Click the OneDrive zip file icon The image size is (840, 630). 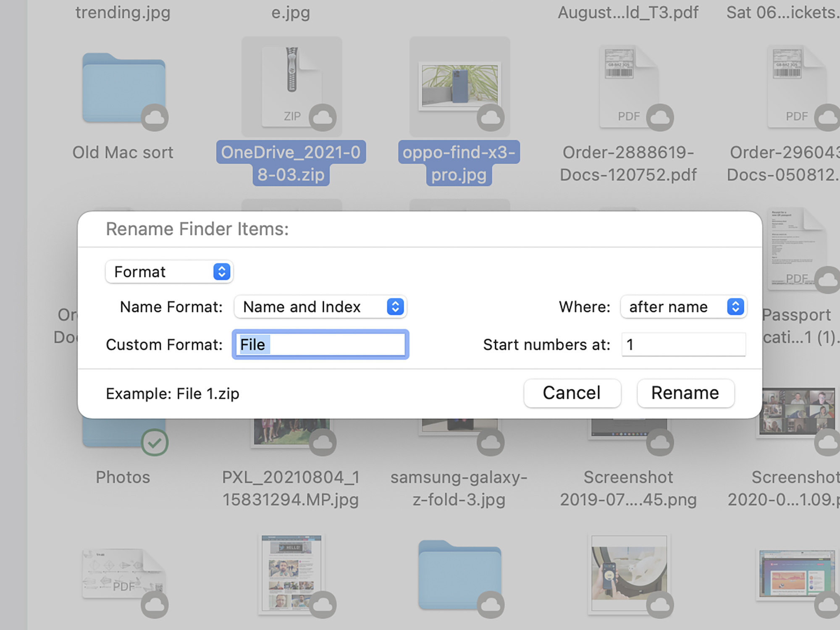coord(291,86)
